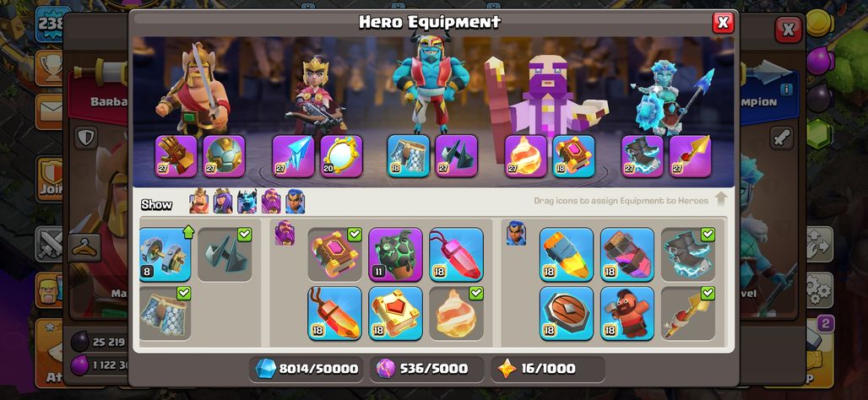Toggle Barbarian King filter in Show row
Viewport: 868px width, 400px height.
point(199,202)
